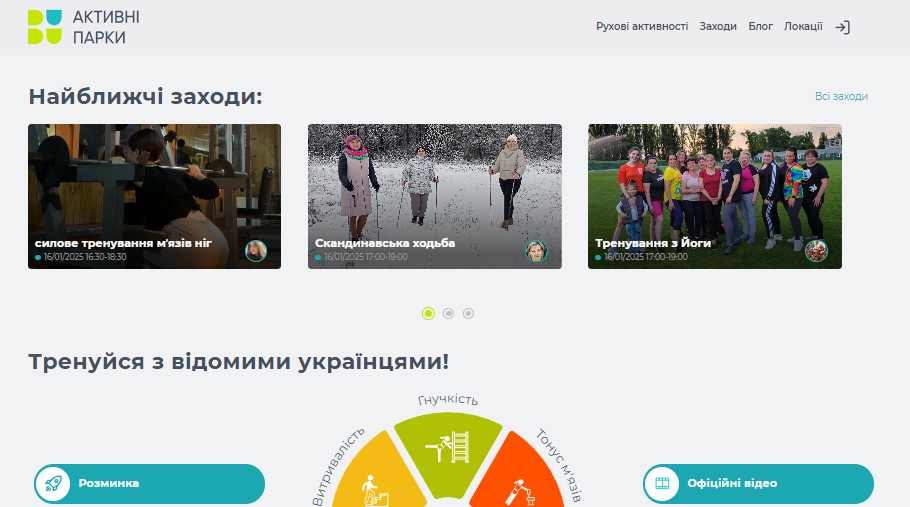This screenshot has width=910, height=507.
Task: Select the yellow Витривалість endurance segment icon
Action: tap(371, 488)
